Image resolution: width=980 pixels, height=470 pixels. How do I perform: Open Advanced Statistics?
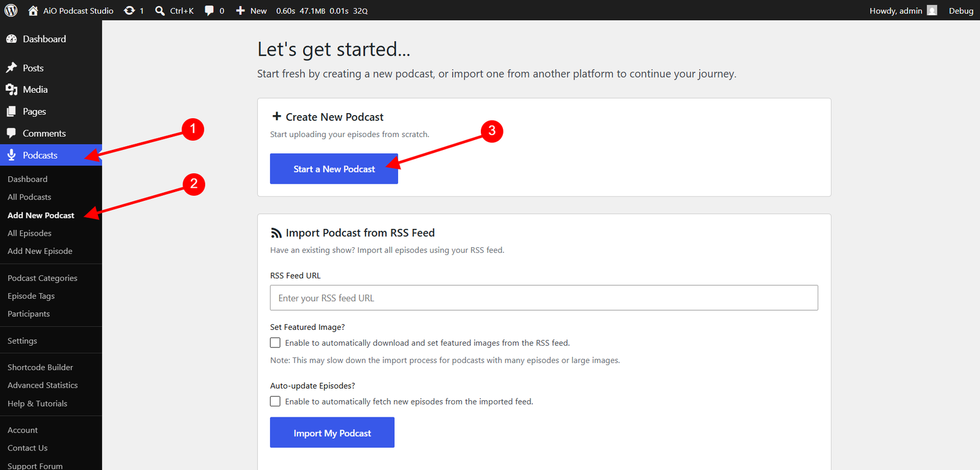click(x=43, y=385)
